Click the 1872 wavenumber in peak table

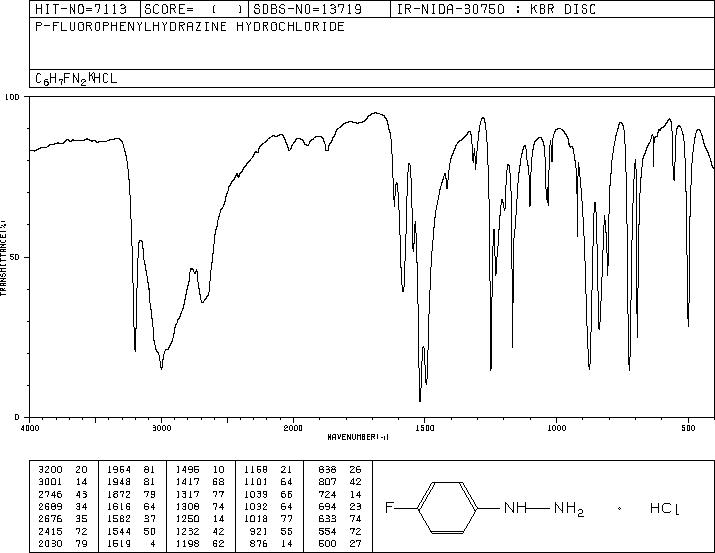click(119, 495)
